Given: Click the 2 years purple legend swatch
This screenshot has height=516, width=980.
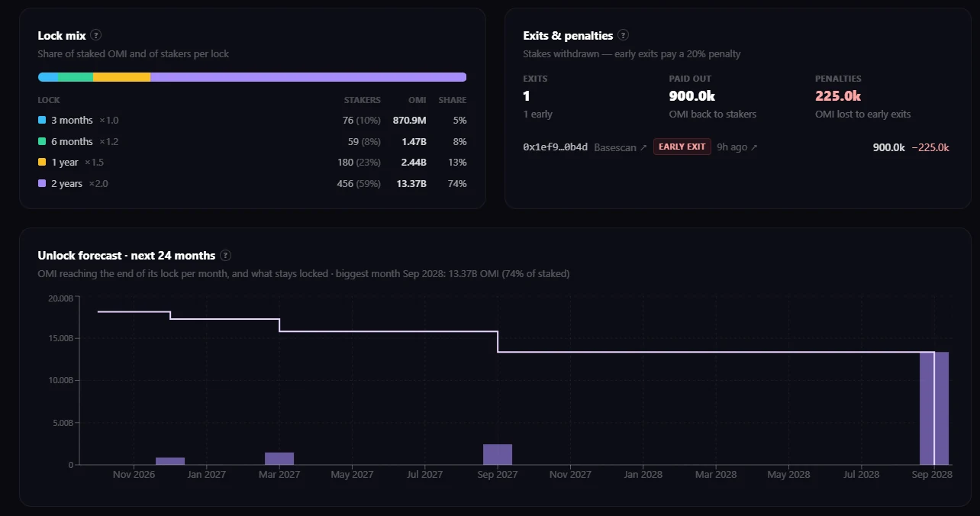Looking at the screenshot, I should [42, 184].
